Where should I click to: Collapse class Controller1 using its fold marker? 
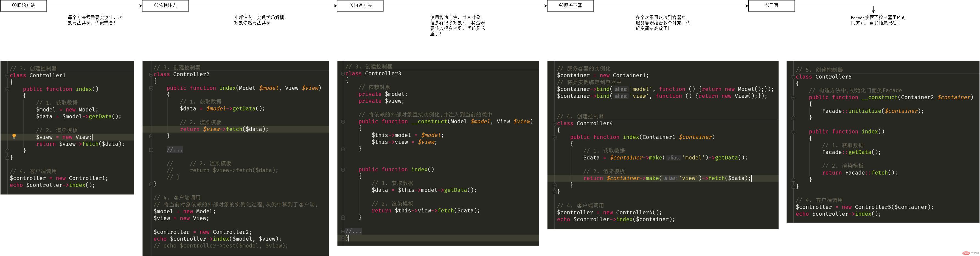(7, 75)
